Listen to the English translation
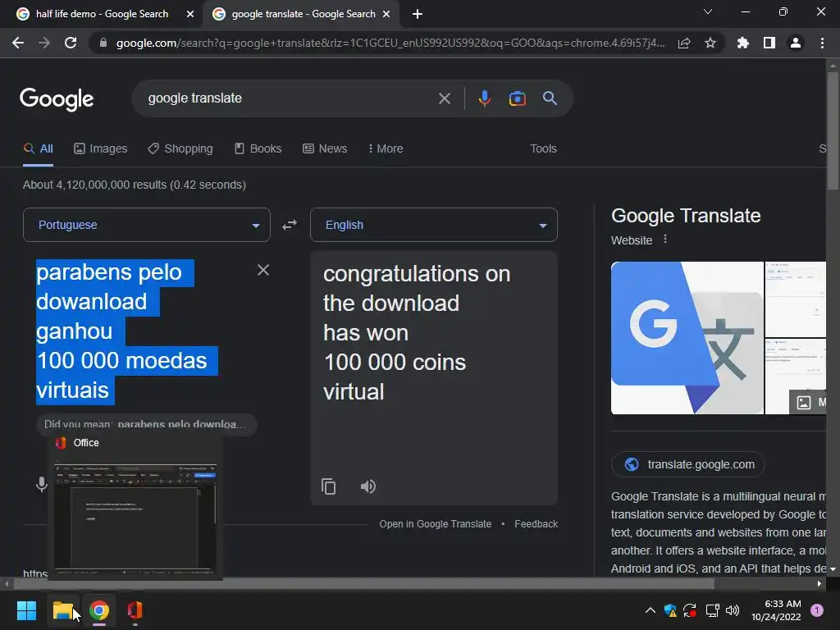Image resolution: width=840 pixels, height=630 pixels. (368, 486)
